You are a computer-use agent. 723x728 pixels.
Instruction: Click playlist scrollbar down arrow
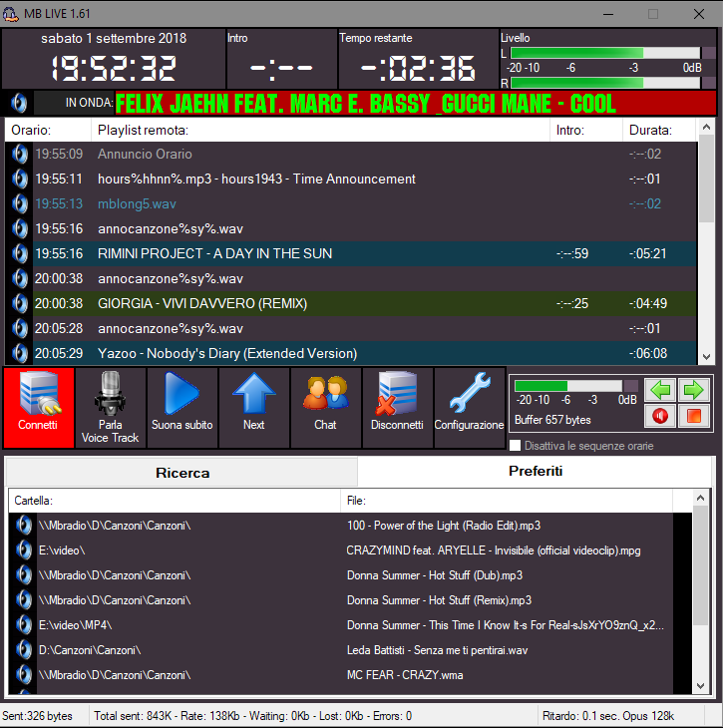coord(706,357)
